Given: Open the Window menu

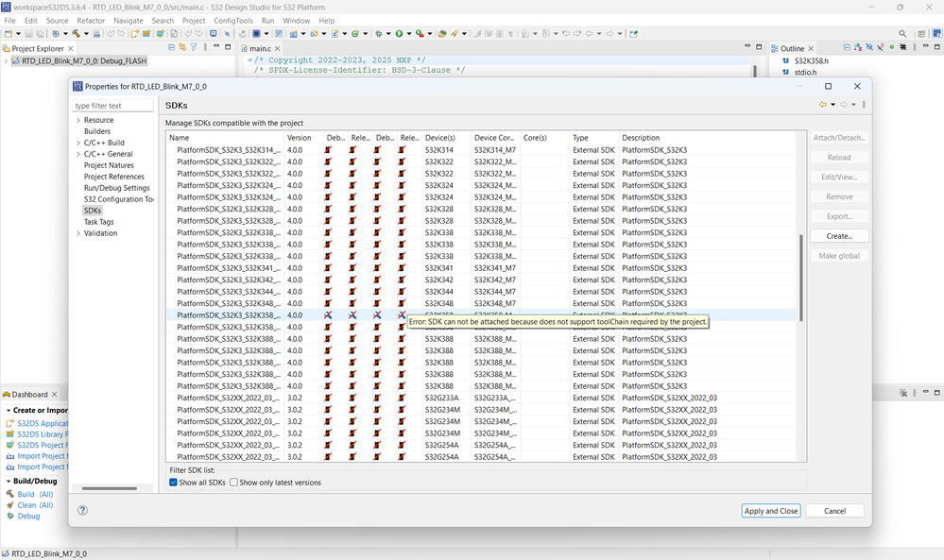Looking at the screenshot, I should 296,21.
